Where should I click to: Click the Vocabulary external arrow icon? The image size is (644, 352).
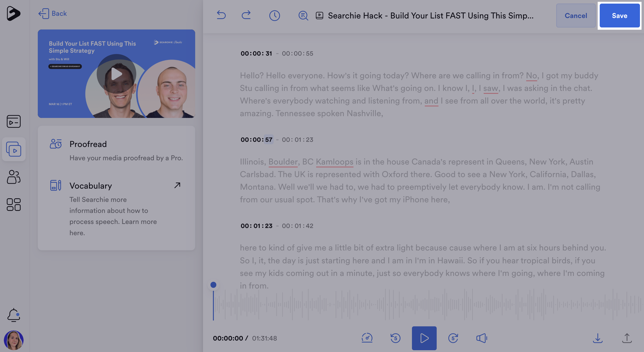point(177,185)
